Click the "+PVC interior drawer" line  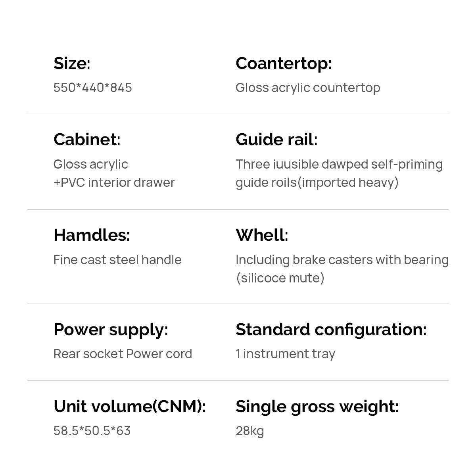[114, 182]
